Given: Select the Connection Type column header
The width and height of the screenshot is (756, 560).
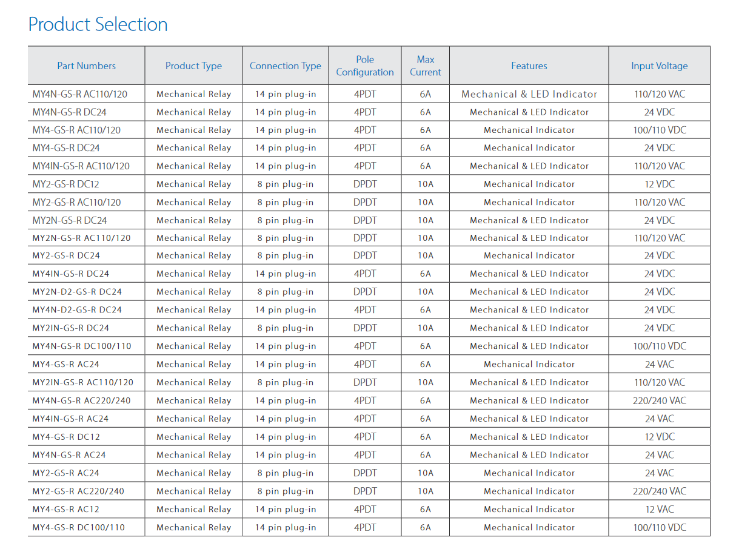Looking at the screenshot, I should click(x=285, y=66).
